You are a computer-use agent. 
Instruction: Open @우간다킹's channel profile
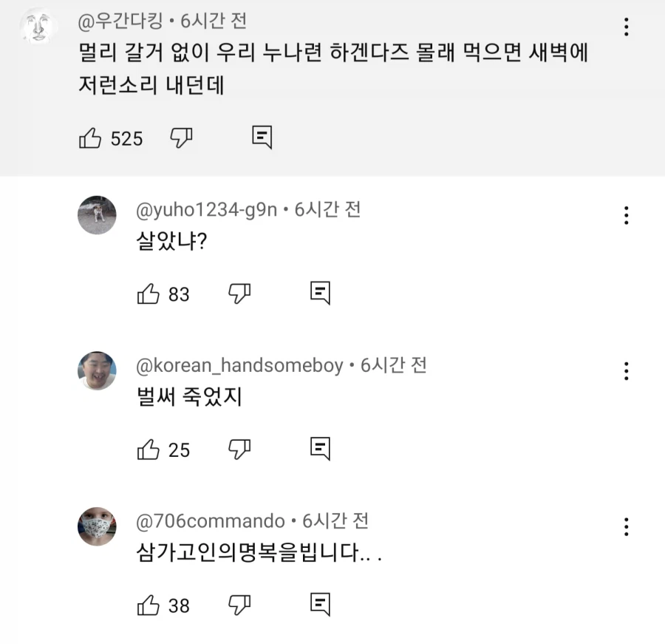tap(120, 21)
